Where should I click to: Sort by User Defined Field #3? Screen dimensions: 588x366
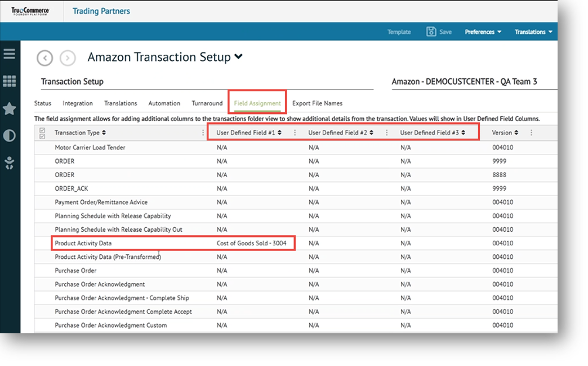(463, 133)
